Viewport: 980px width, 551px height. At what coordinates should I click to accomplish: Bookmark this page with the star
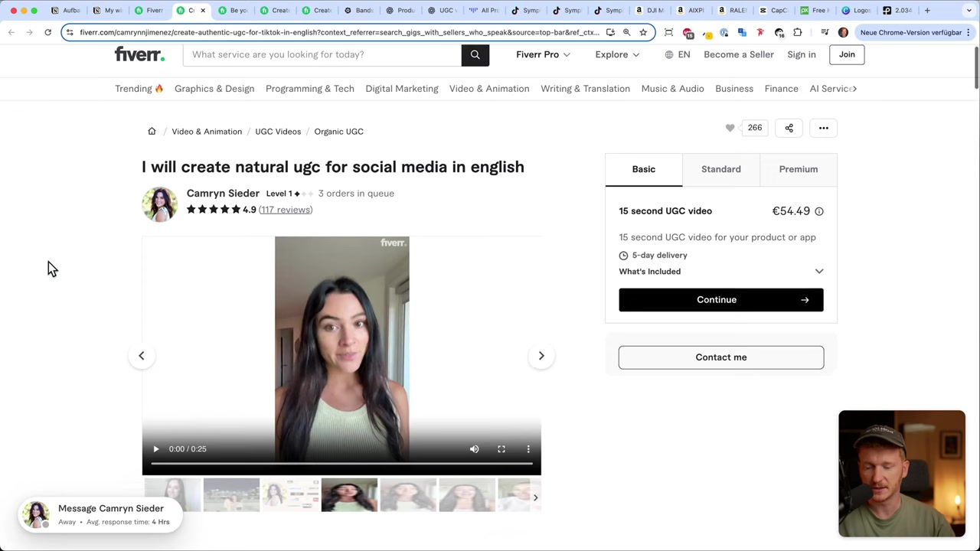coord(643,32)
